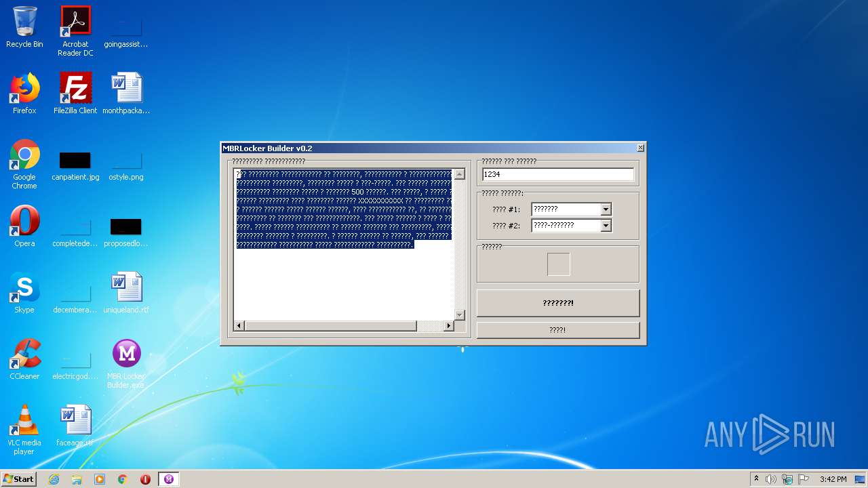Select faceage.rtf document icon

(75, 426)
